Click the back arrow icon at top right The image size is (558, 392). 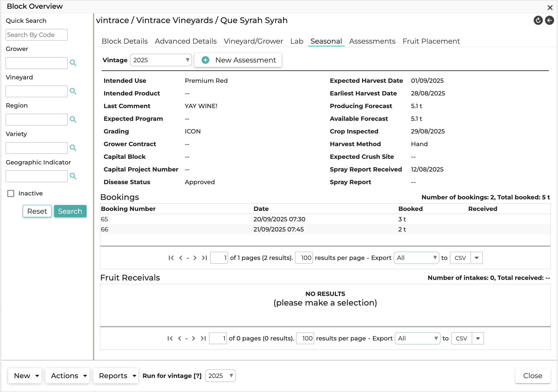[549, 20]
